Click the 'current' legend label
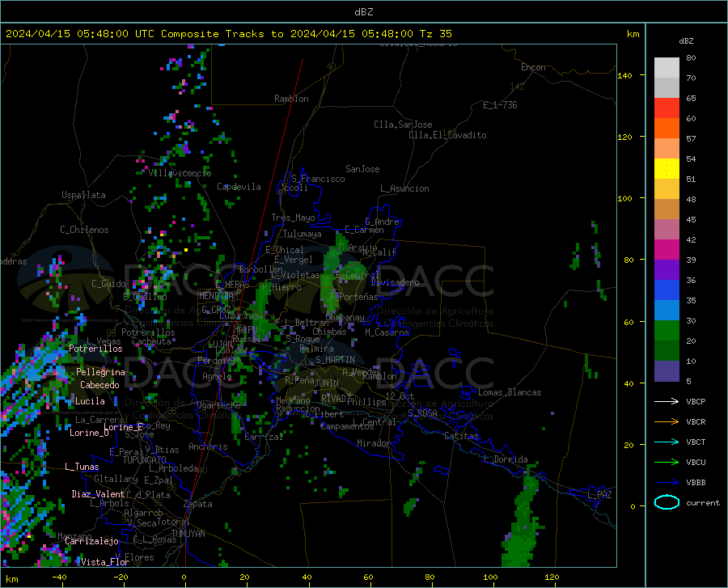This screenshot has width=728, height=588. [x=703, y=503]
